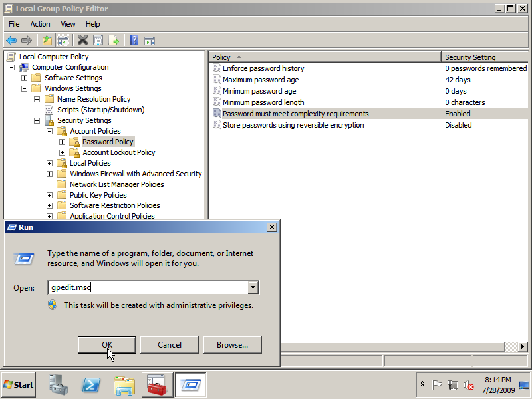532x399 pixels.
Task: Select the Software Settings folder
Action: click(x=73, y=78)
